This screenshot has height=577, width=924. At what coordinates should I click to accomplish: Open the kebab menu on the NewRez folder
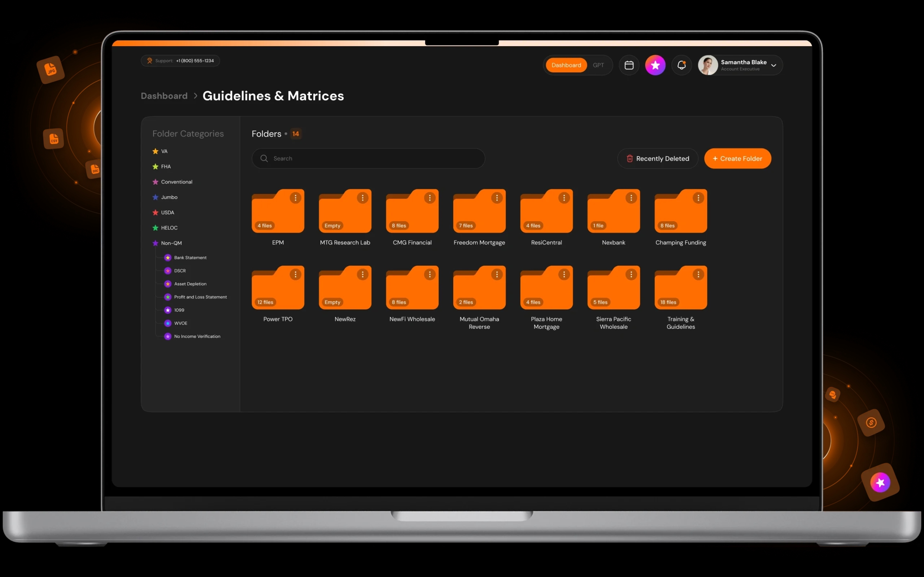[362, 274]
